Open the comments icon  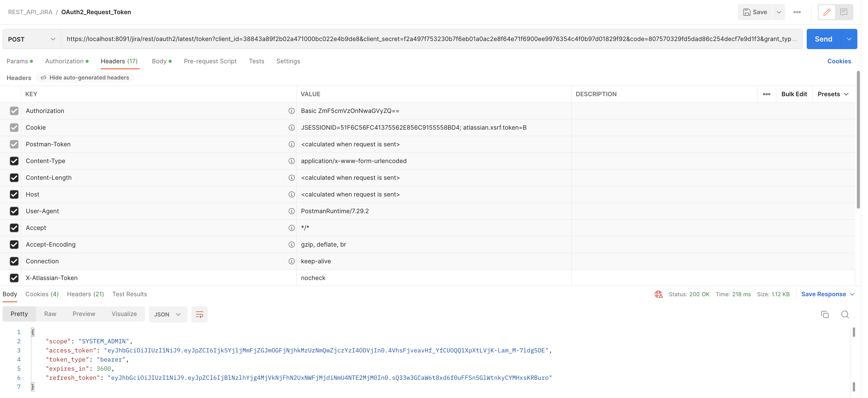click(843, 12)
